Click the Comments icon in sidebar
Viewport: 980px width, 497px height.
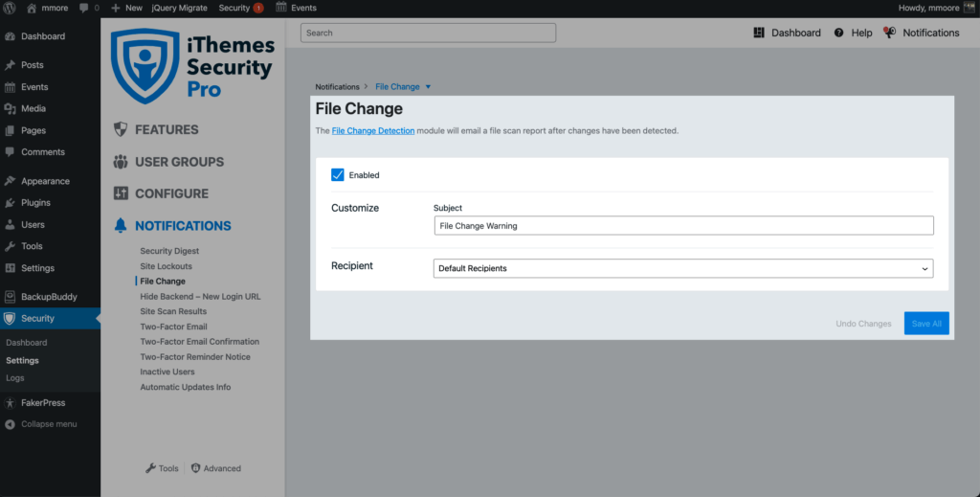(10, 152)
